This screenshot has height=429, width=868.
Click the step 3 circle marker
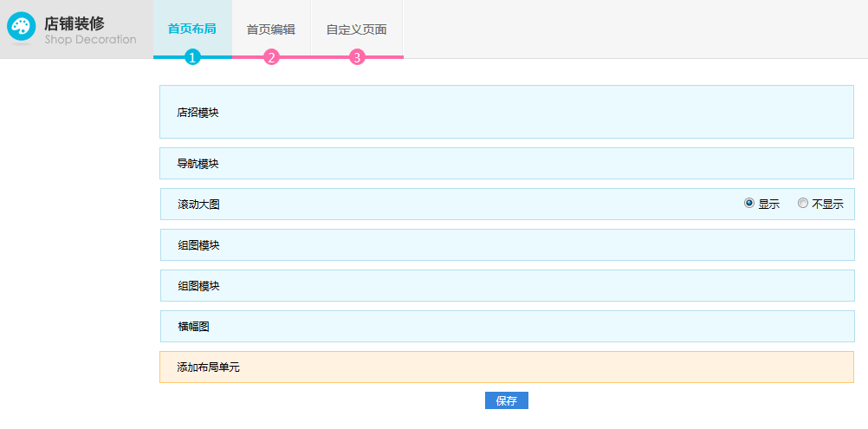pyautogui.click(x=357, y=57)
